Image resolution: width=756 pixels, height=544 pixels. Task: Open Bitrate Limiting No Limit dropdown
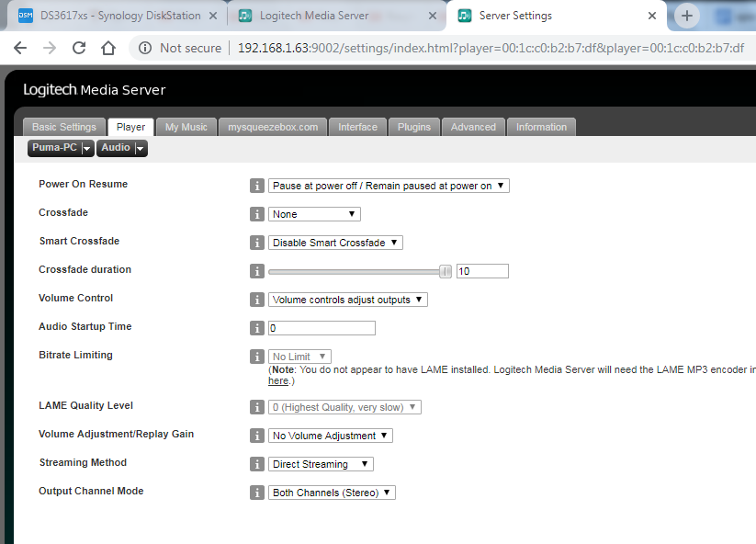point(299,357)
